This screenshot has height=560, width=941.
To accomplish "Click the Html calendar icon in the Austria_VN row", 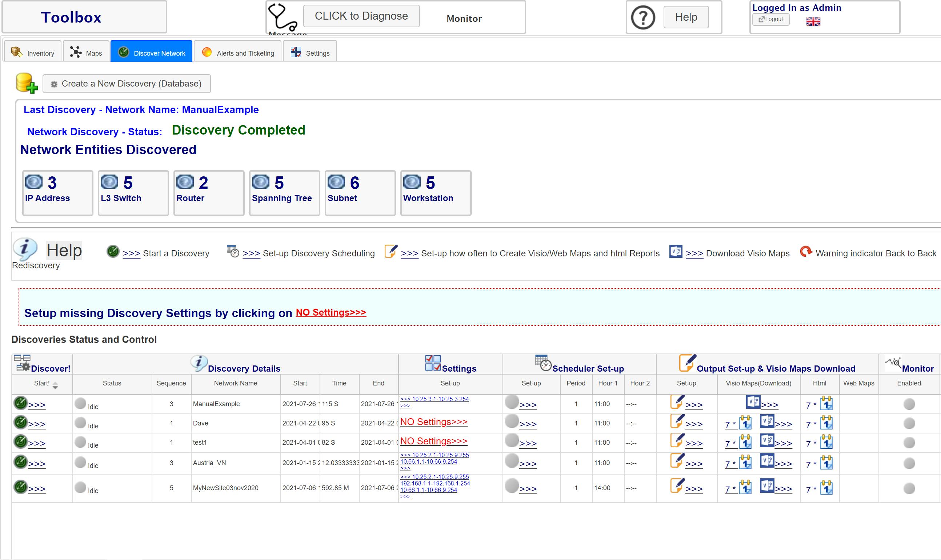I will 826,463.
